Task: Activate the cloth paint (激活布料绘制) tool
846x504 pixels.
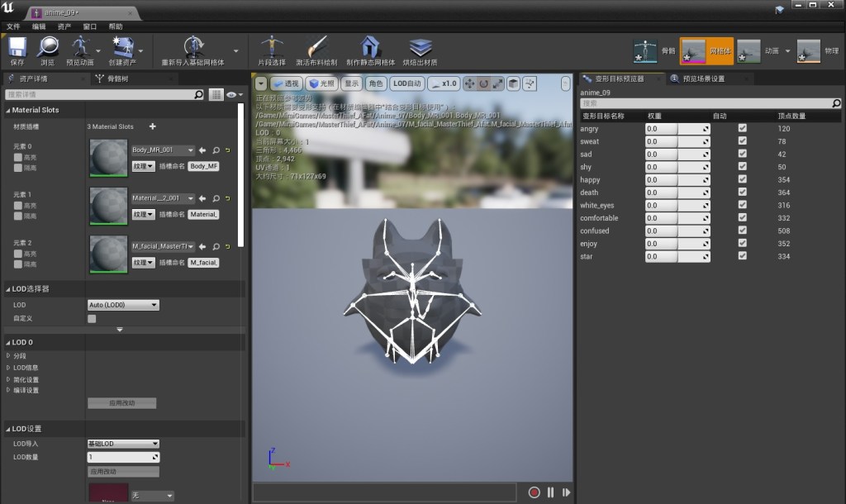Action: tap(316, 46)
